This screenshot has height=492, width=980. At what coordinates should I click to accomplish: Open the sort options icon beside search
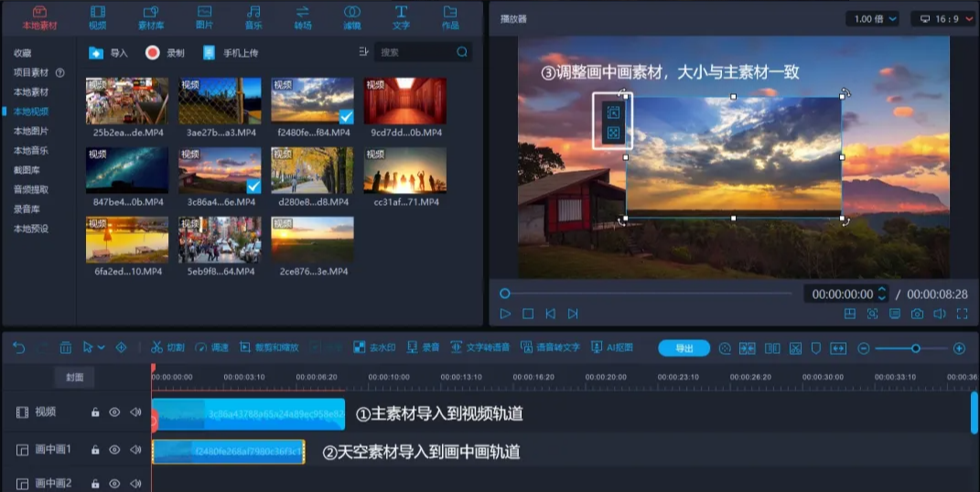point(364,52)
